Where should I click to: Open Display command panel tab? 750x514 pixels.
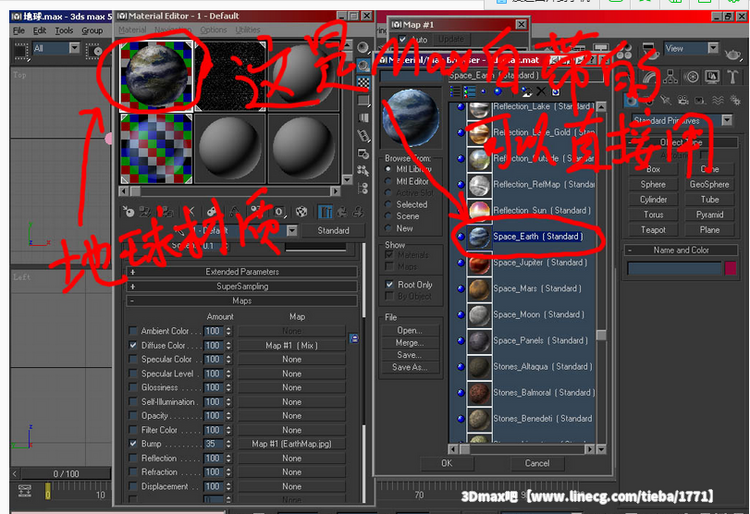click(x=712, y=77)
